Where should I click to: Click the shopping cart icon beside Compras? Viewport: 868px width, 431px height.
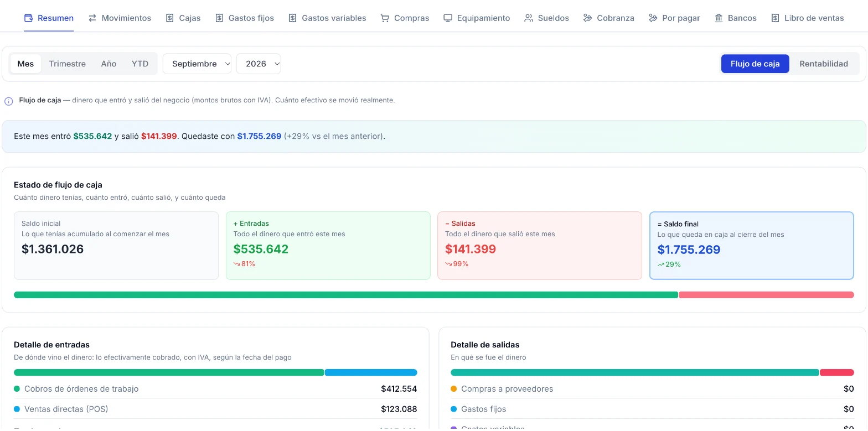click(x=385, y=18)
